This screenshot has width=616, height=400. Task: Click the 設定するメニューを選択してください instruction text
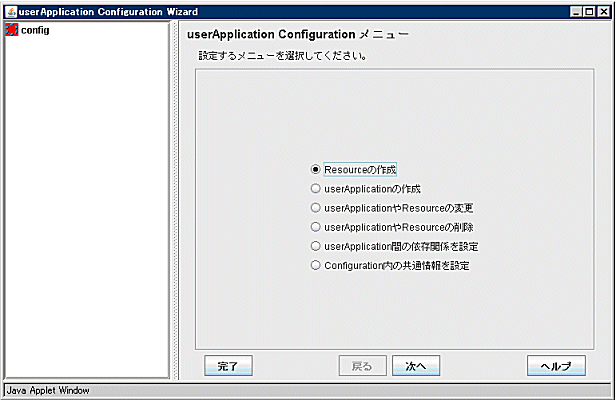coord(282,56)
